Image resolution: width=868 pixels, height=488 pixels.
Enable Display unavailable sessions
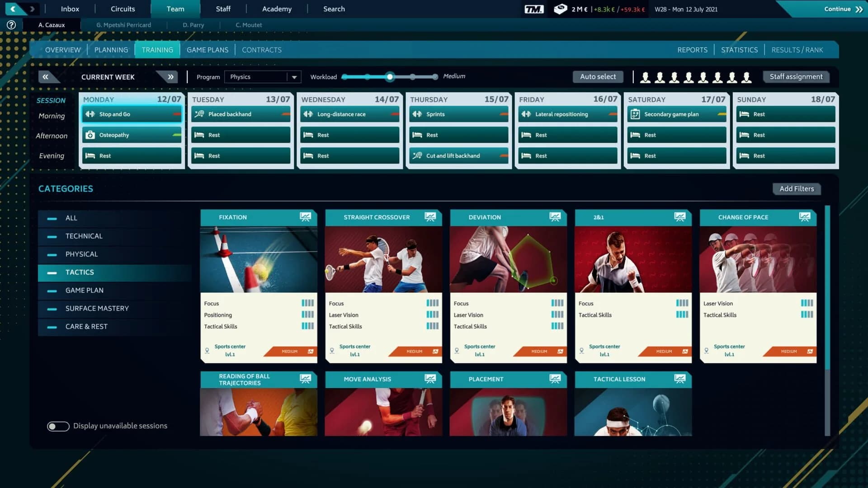pyautogui.click(x=58, y=426)
